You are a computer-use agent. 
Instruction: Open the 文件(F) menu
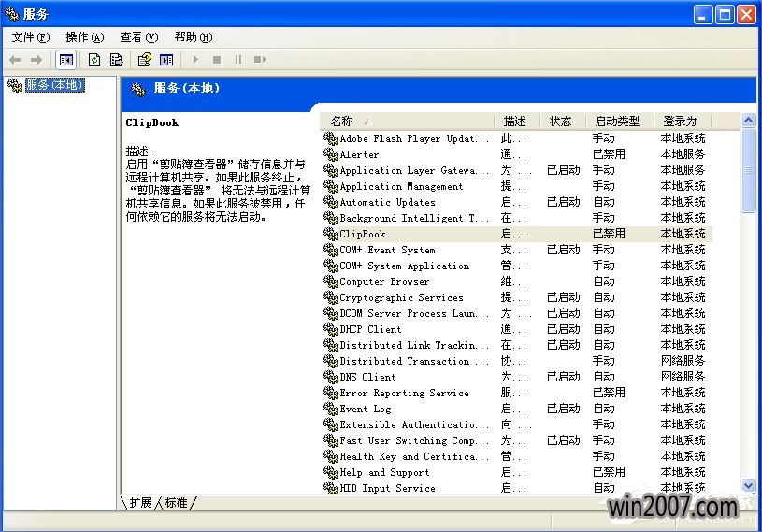(x=31, y=37)
